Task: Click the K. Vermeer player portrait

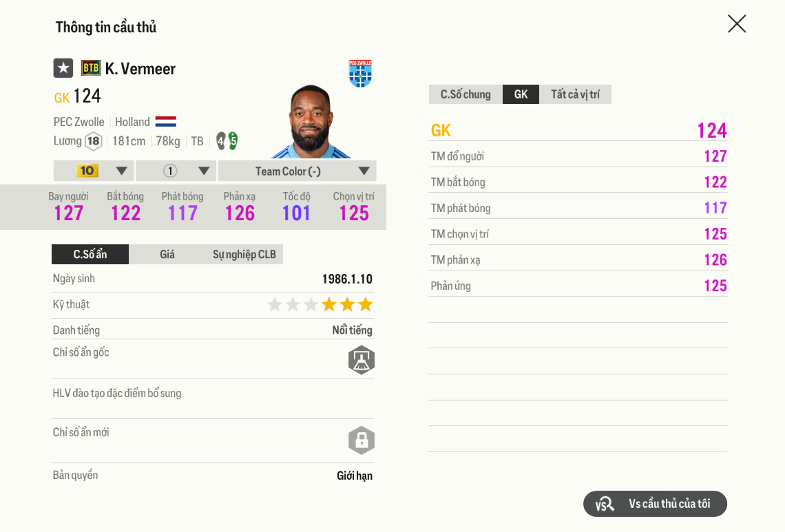Action: click(311, 123)
